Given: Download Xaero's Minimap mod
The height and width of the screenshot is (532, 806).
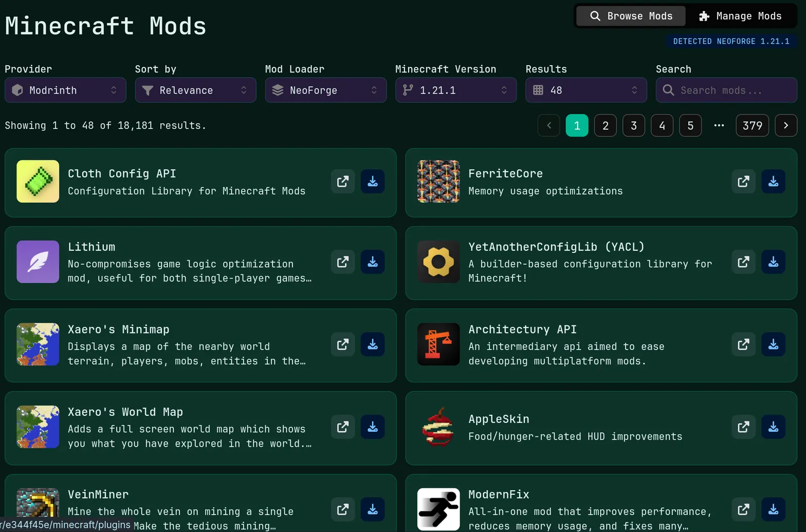Looking at the screenshot, I should [373, 344].
